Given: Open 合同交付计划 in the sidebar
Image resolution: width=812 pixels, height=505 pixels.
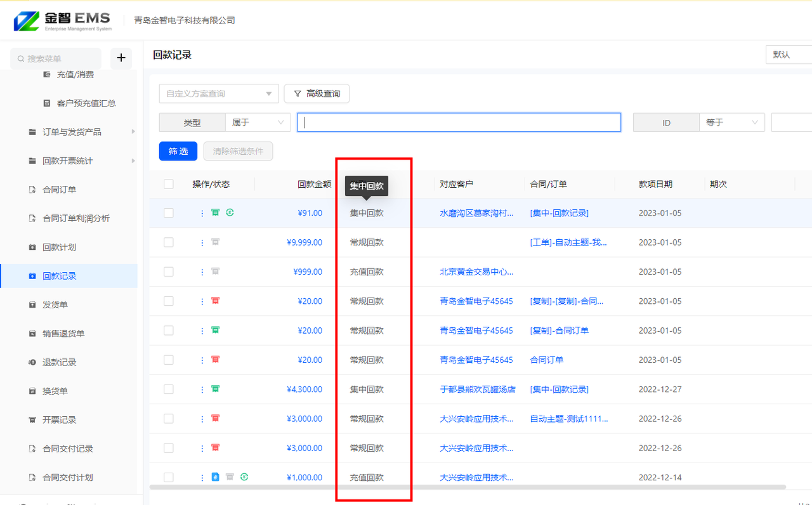Looking at the screenshot, I should point(69,478).
